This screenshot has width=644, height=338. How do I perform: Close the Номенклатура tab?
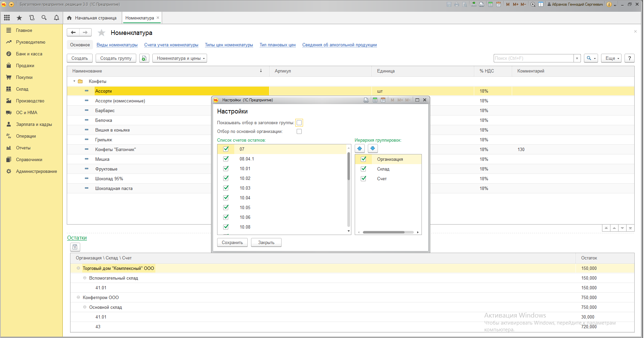coord(158,18)
